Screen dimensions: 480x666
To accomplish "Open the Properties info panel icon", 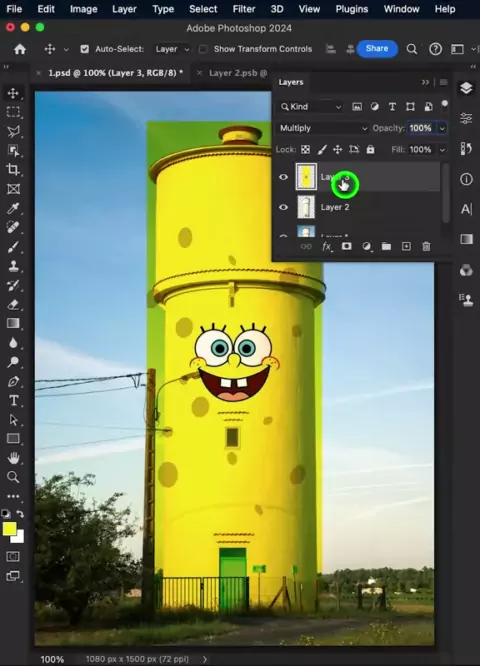I will (x=466, y=179).
